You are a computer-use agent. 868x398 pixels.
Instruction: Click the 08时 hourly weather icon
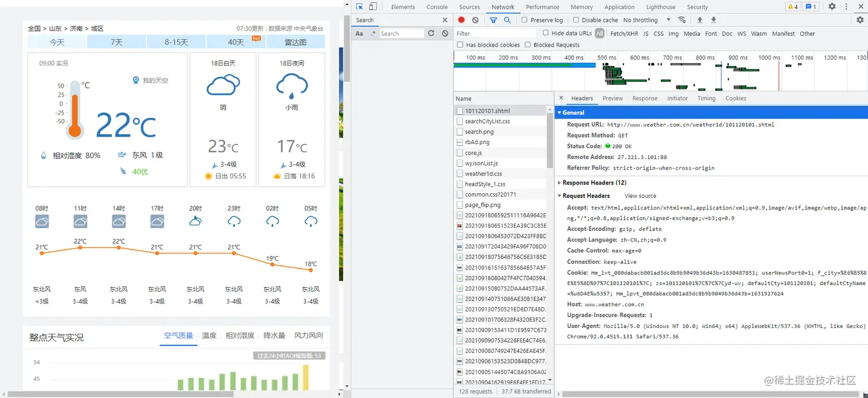[42, 221]
